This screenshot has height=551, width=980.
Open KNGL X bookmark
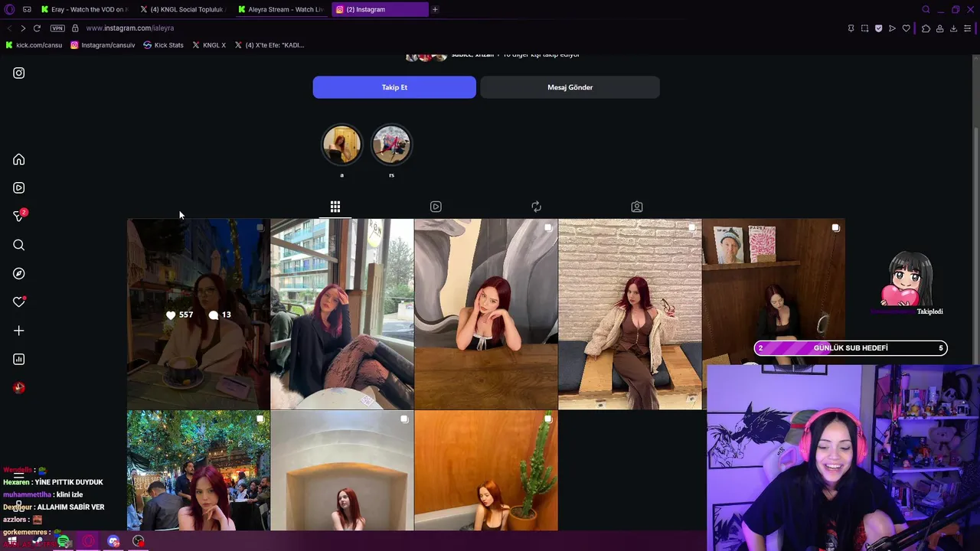[x=209, y=45]
